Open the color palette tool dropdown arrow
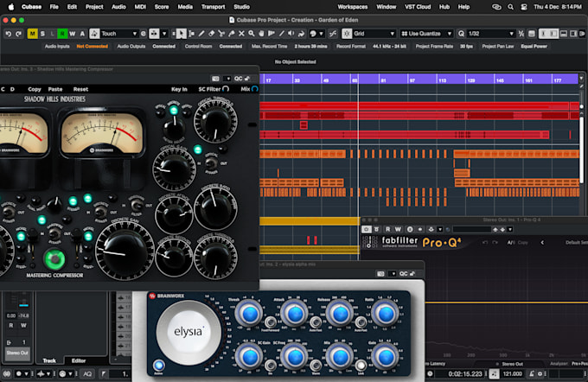Screen dimensions: 588x382 (322, 34)
